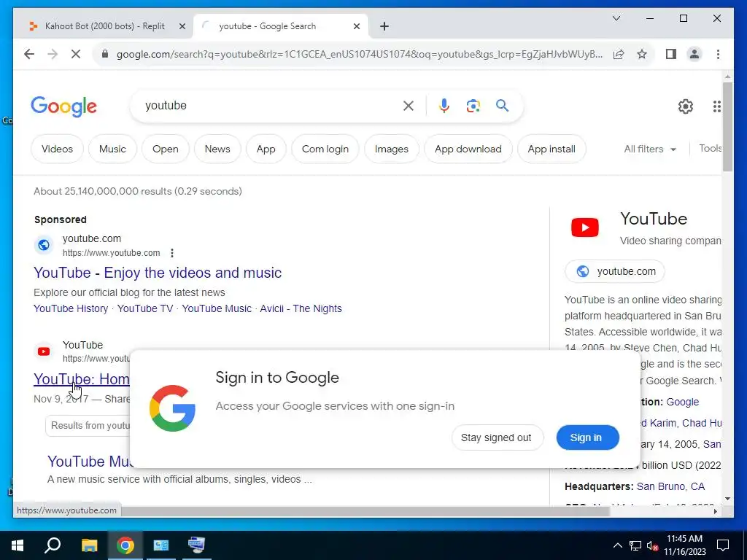The height and width of the screenshot is (560, 747).
Task: Filter results by Videos
Action: (57, 149)
